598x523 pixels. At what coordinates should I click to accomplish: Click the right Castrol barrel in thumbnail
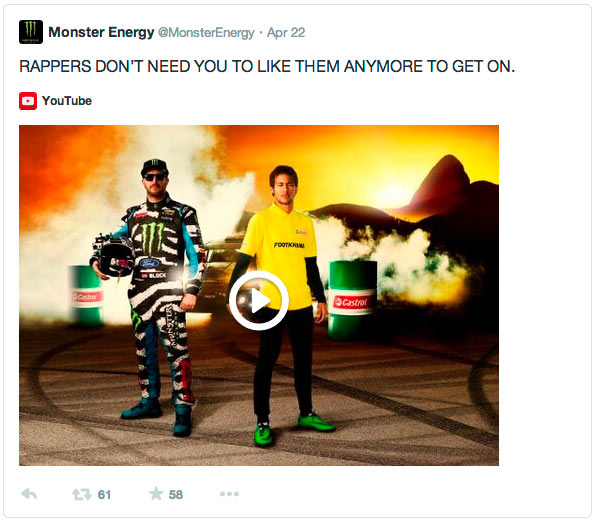click(x=353, y=300)
